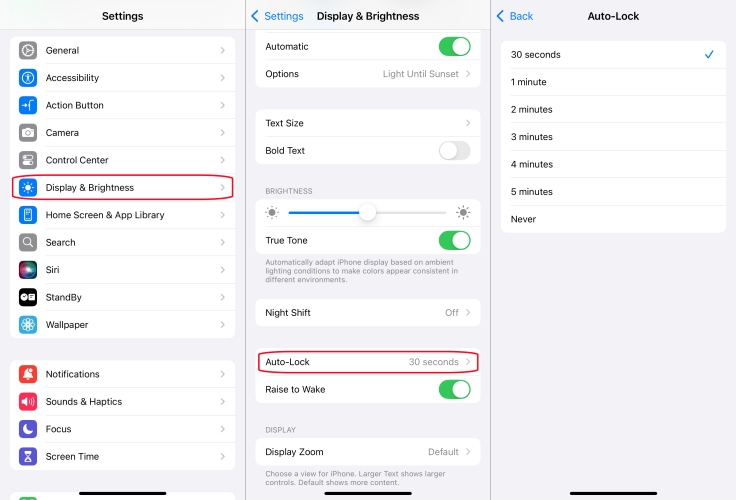Select Sounds & Haptics menu row

[x=123, y=401]
